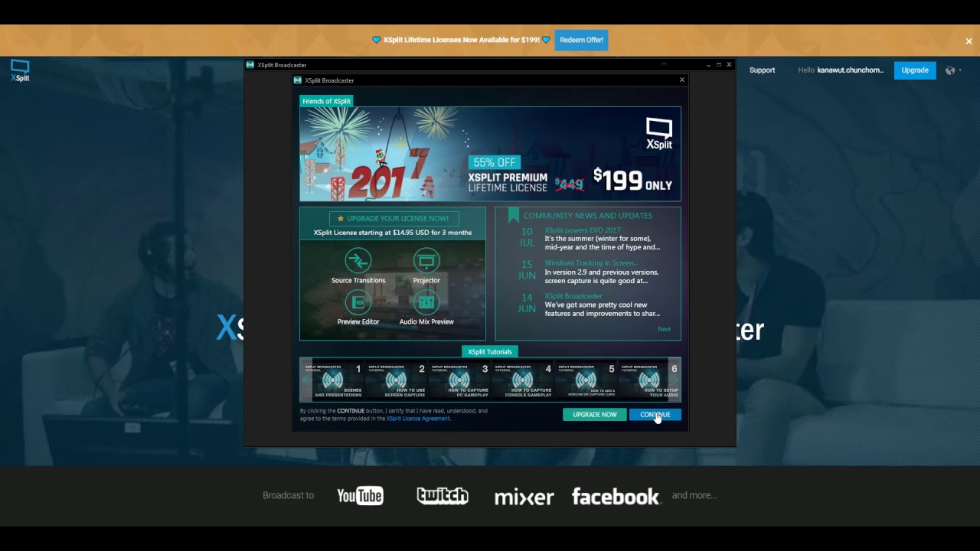Click the Projector feature icon
Image resolution: width=980 pixels, height=551 pixels.
point(426,261)
